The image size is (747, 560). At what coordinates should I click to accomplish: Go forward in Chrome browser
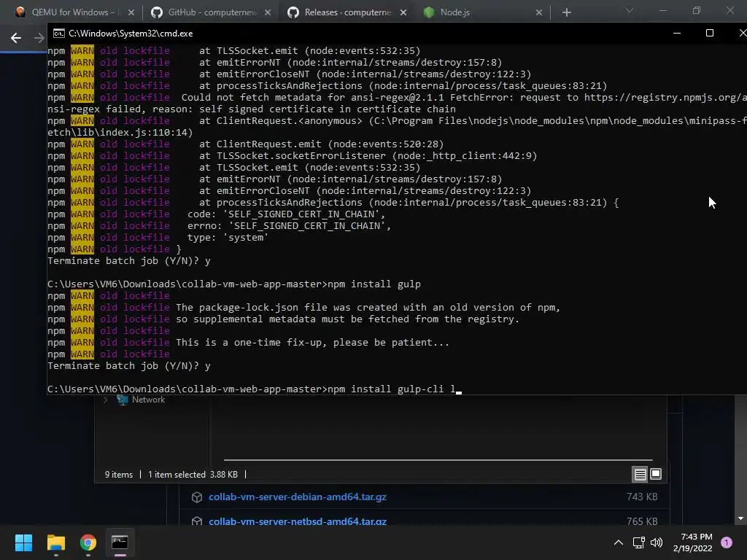[39, 38]
